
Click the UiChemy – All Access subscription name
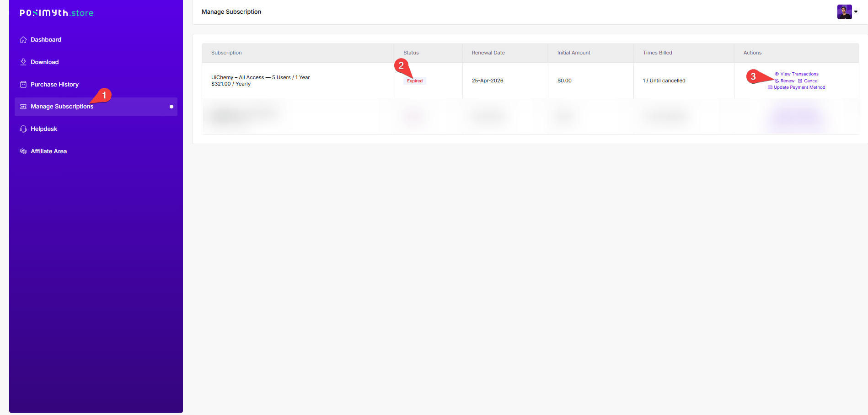[x=261, y=77]
